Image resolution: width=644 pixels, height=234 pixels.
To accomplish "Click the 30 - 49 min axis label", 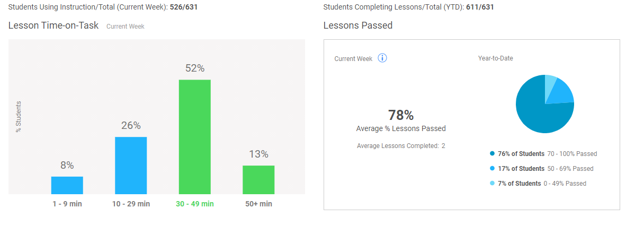I will (195, 204).
